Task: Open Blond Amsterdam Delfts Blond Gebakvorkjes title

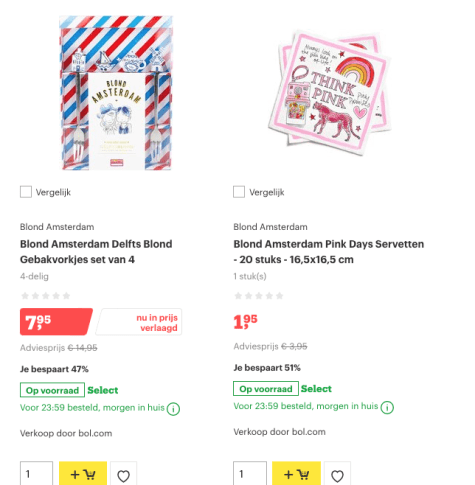Action: point(96,252)
